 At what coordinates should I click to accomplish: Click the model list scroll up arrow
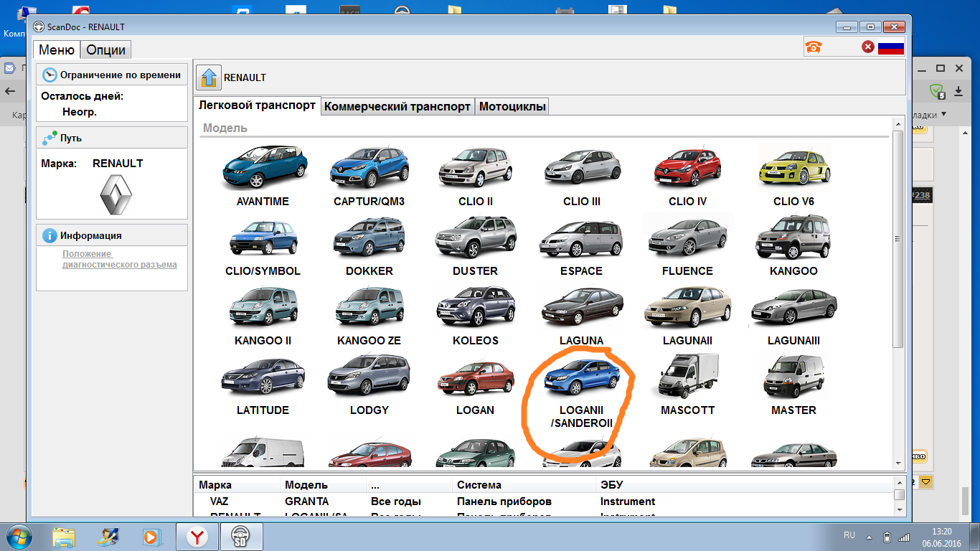898,124
